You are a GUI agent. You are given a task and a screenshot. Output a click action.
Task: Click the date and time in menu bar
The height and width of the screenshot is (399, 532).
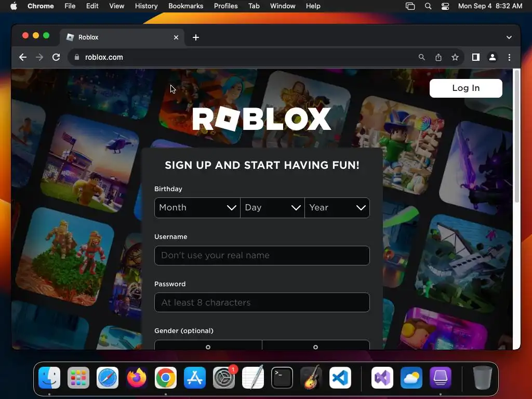(x=490, y=6)
